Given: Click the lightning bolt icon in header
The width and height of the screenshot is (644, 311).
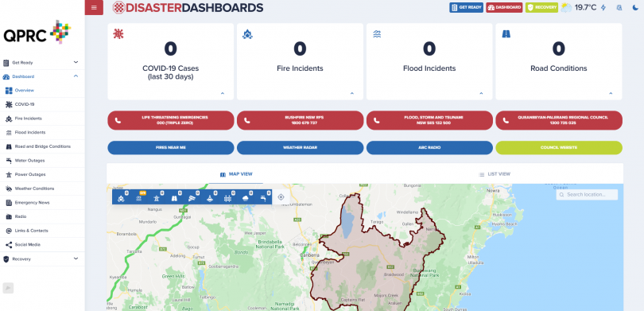Looking at the screenshot, I should click(603, 7).
